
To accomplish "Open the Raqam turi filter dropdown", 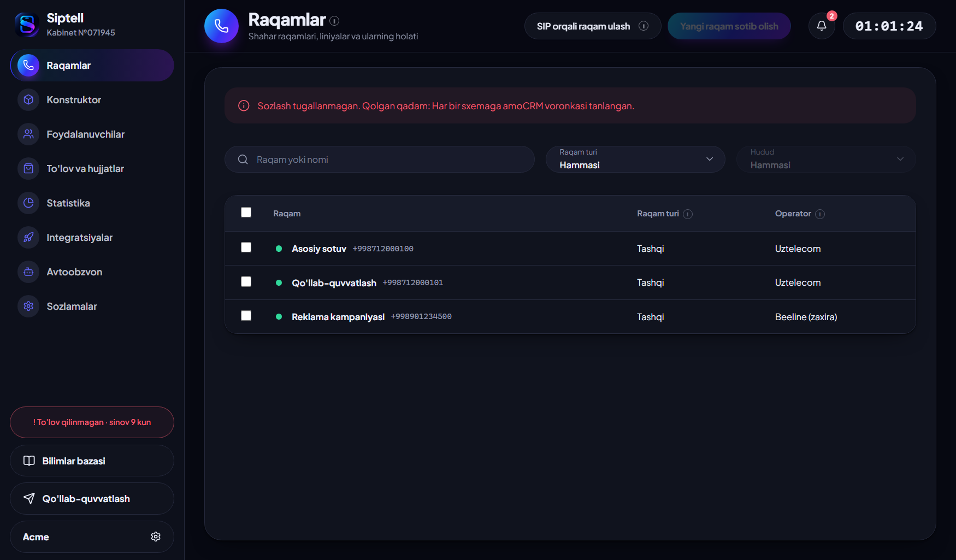I will tap(635, 159).
